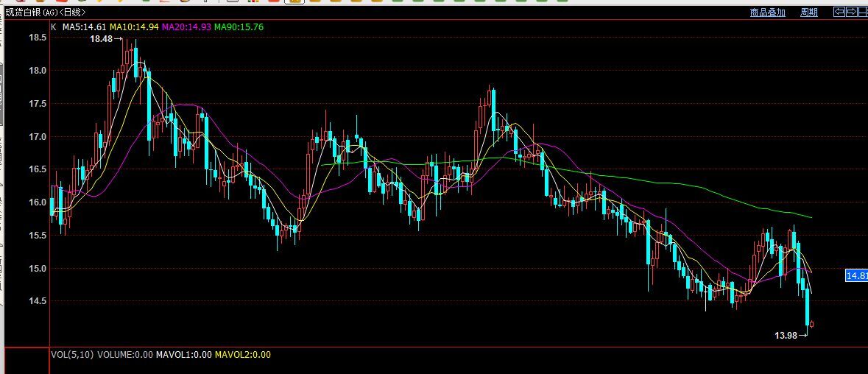868x374 pixels.
Task: Click the K indicator label
Action: (53, 27)
